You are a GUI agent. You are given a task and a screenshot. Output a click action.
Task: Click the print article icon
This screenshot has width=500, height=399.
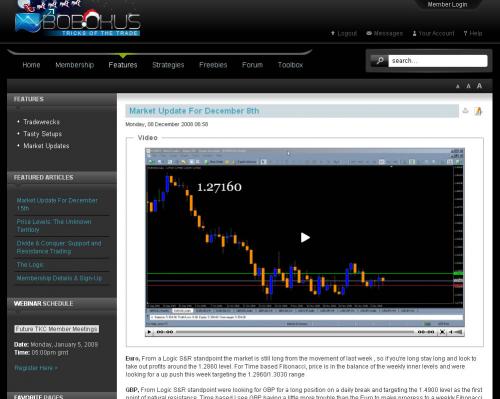pos(465,111)
